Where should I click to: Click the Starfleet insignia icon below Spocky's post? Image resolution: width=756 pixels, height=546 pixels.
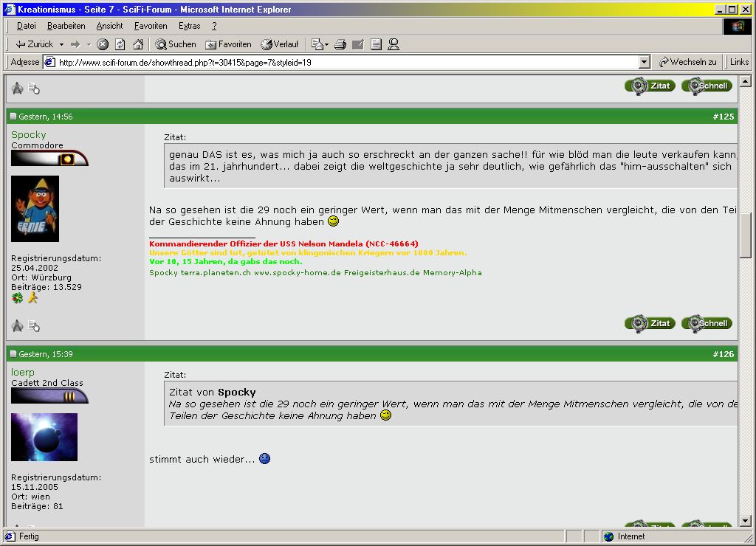pyautogui.click(x=17, y=325)
